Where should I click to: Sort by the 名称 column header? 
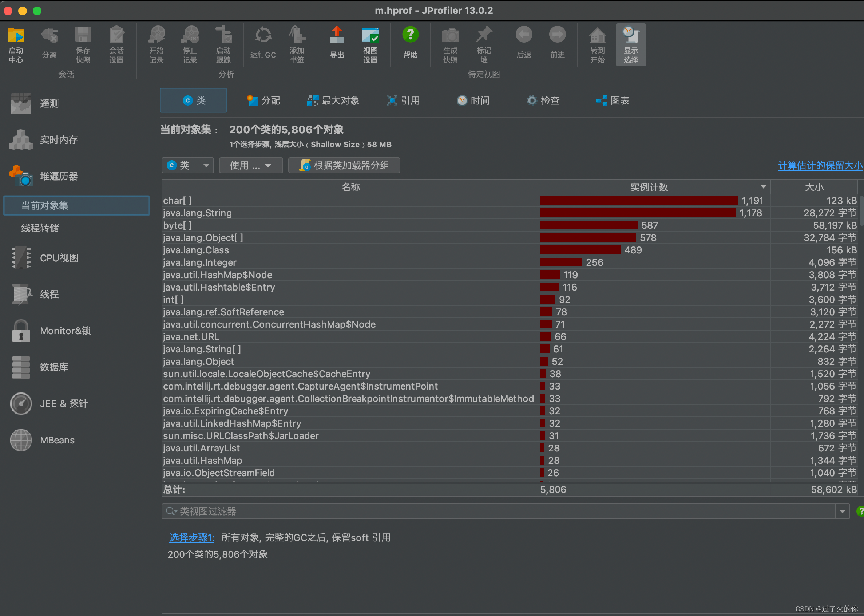pos(350,187)
